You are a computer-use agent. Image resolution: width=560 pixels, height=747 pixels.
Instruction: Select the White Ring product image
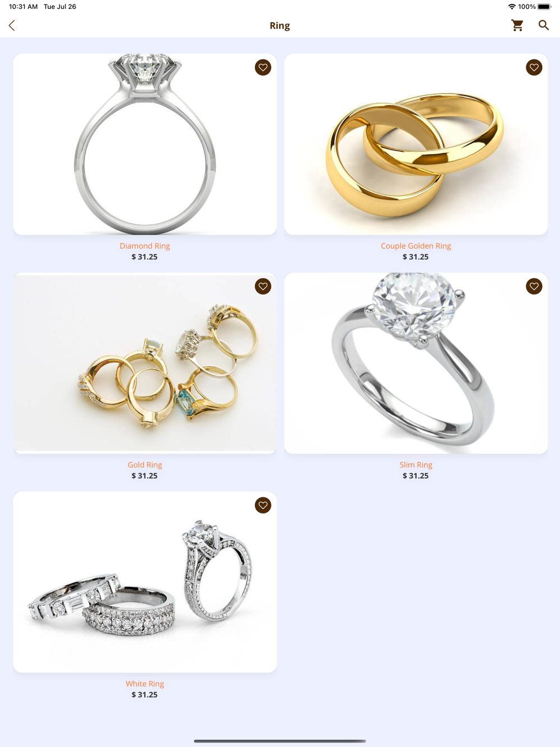[x=145, y=582]
